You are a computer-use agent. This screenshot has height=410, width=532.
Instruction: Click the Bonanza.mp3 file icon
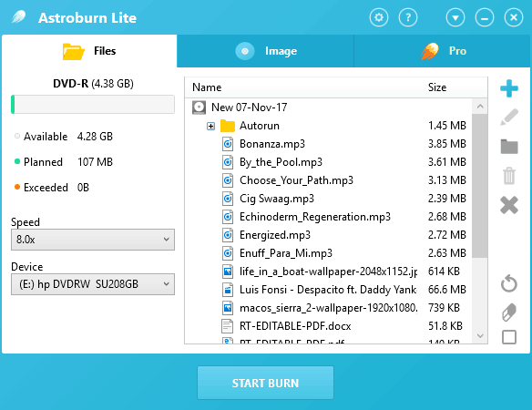point(228,144)
